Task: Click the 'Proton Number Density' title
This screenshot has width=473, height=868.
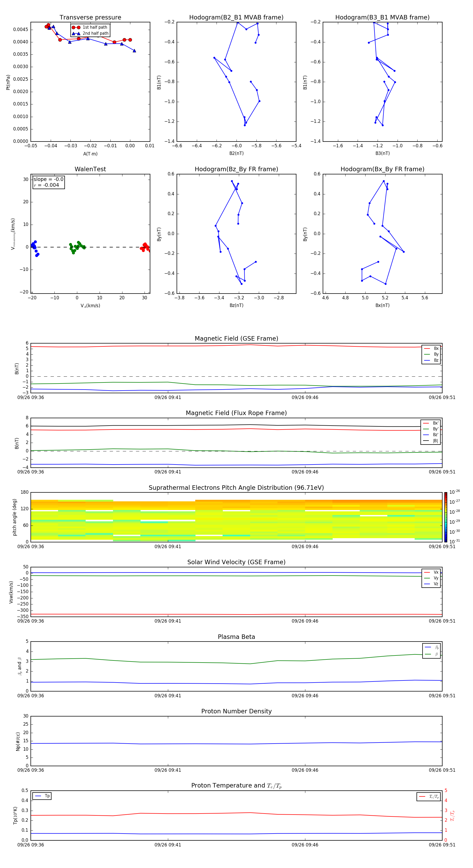Action: pyautogui.click(x=236, y=711)
